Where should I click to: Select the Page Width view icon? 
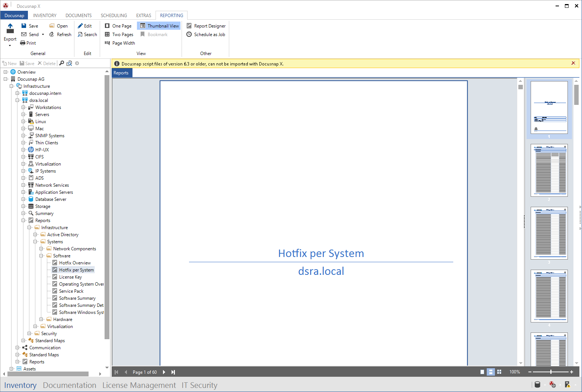[107, 43]
